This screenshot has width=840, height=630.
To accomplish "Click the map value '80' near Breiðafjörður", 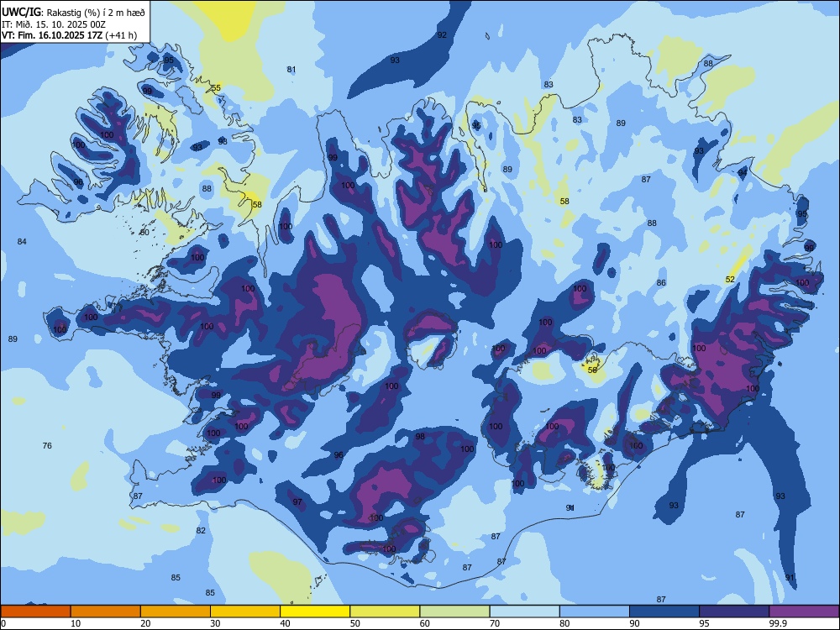I will [144, 232].
